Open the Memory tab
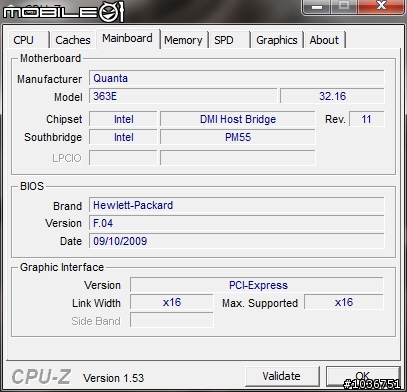Viewport: 407px width, 392px height. (183, 40)
